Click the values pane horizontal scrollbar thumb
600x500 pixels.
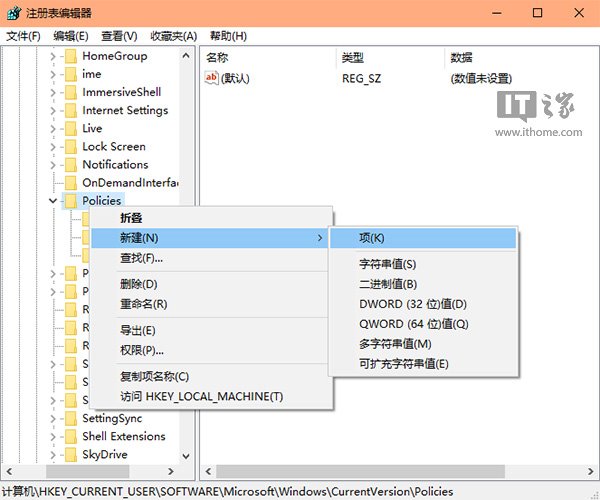coord(360,471)
